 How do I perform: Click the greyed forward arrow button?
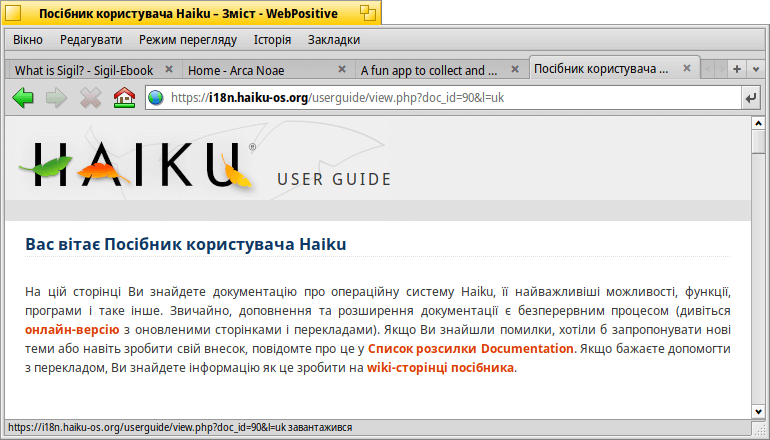click(56, 98)
